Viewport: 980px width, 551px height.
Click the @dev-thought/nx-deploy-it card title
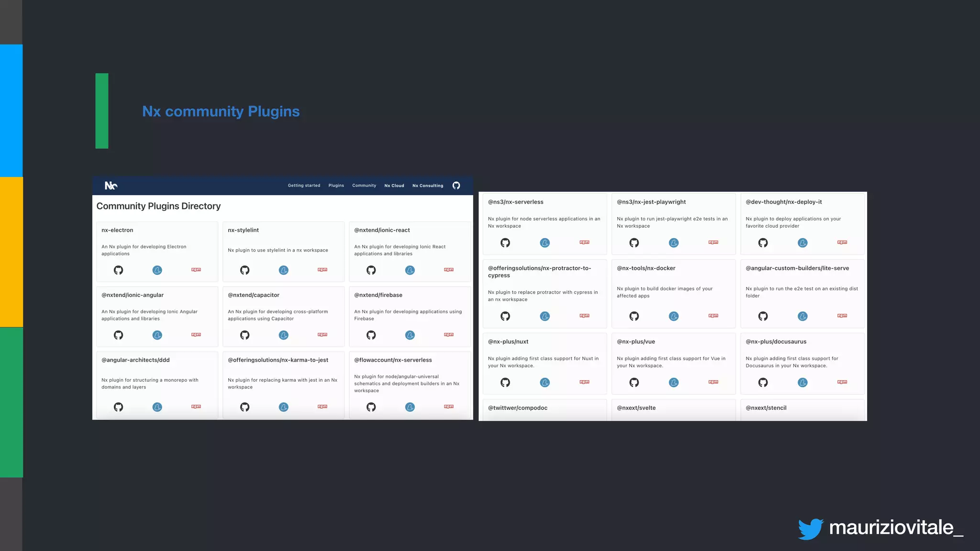(x=784, y=202)
